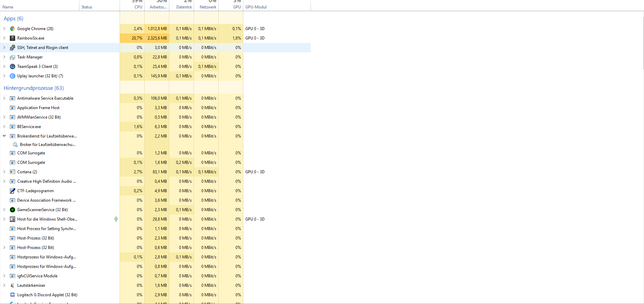Expand the Task-Manager process row
Image resolution: width=644 pixels, height=304 pixels.
click(4, 57)
